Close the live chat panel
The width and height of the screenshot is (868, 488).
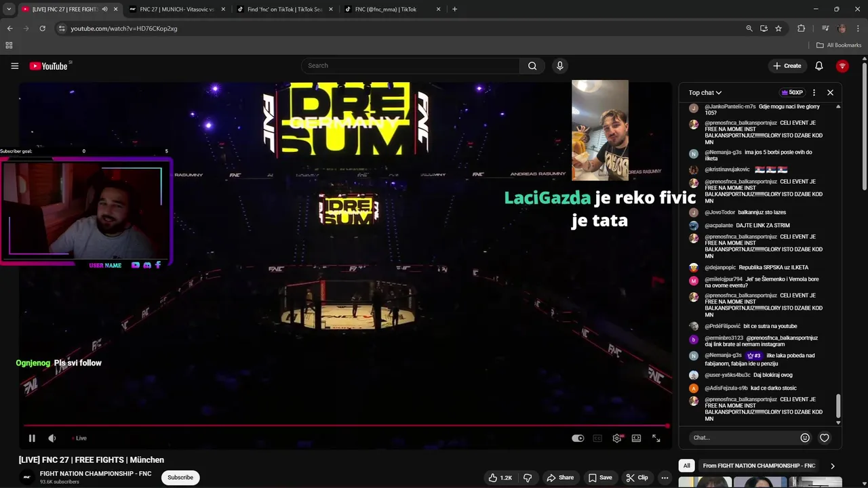[830, 92]
